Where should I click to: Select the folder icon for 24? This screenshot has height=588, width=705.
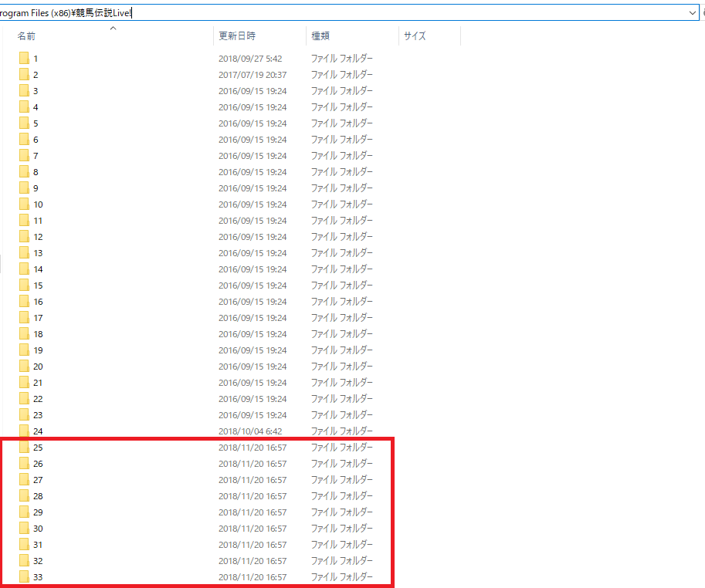(24, 431)
